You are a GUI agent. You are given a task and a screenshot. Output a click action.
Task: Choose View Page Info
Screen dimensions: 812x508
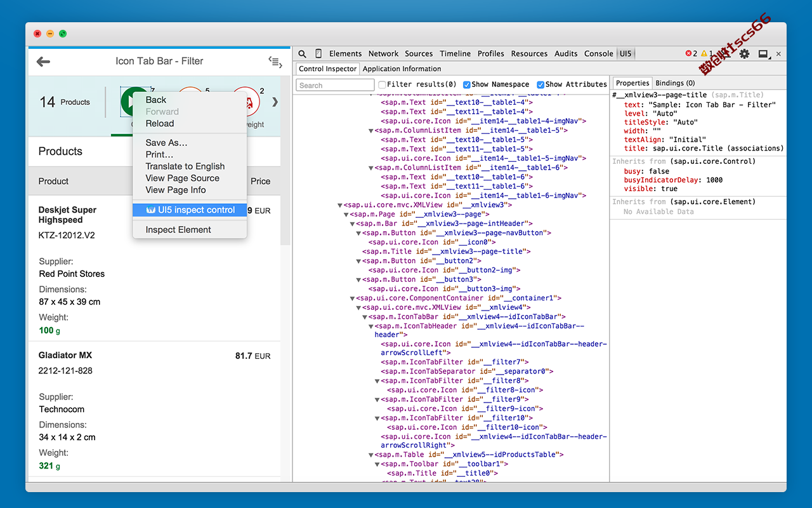click(x=190, y=190)
